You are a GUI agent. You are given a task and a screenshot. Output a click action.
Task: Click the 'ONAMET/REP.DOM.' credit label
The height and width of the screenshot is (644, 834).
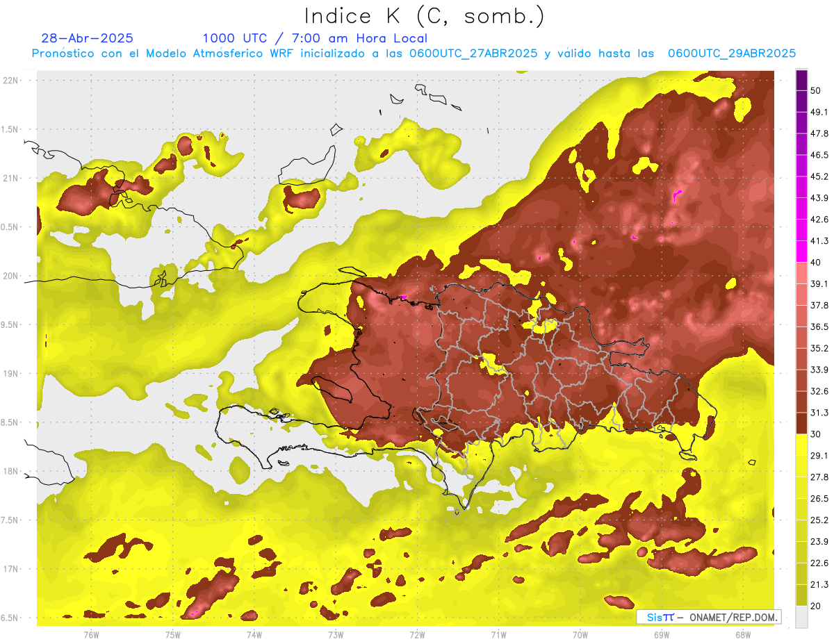(732, 617)
